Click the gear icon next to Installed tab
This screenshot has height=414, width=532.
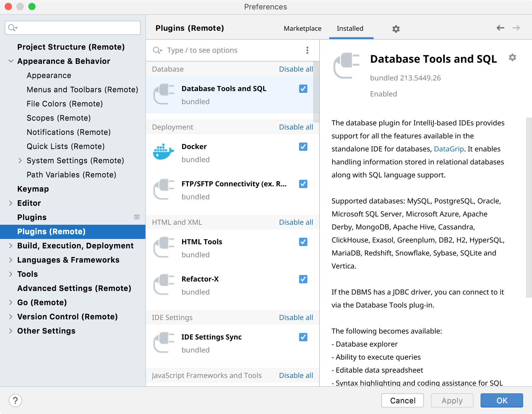396,29
